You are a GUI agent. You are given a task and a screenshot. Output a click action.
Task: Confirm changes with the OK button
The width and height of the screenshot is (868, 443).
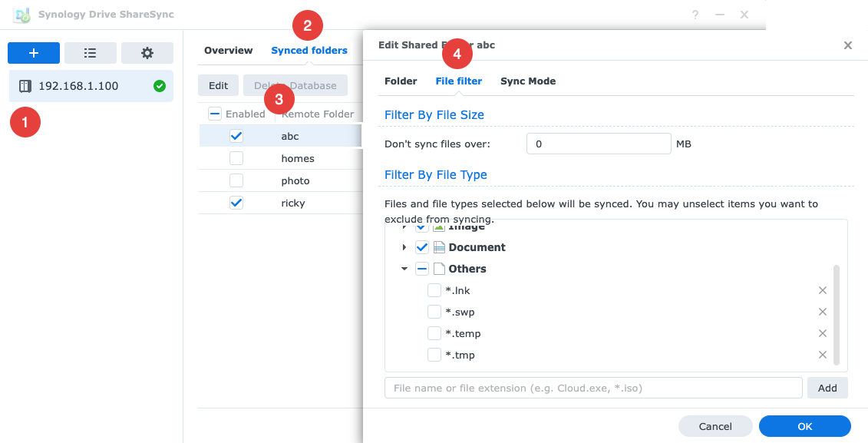point(804,426)
